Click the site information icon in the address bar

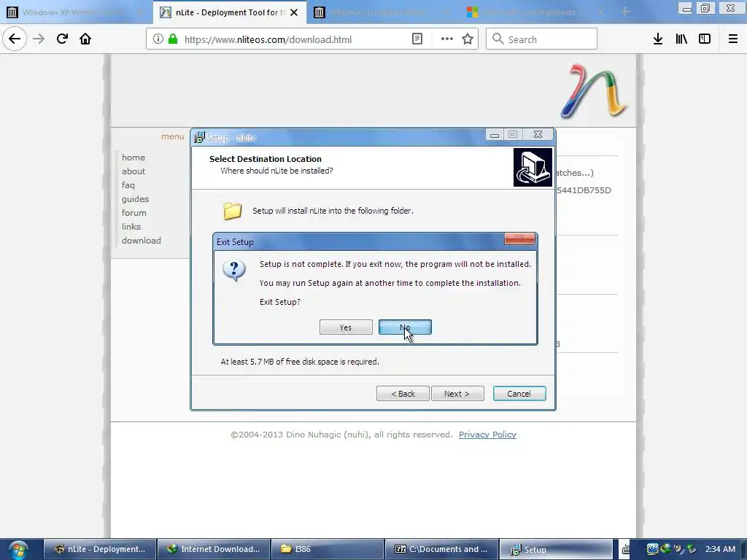[158, 39]
